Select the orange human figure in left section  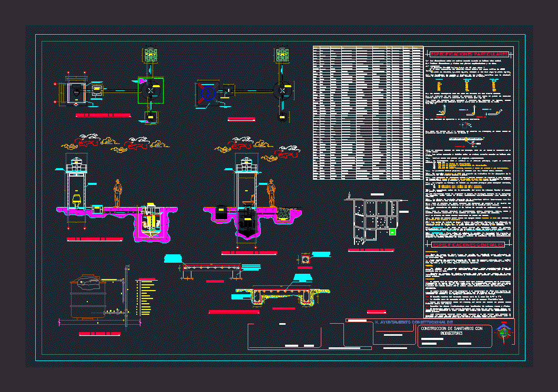click(x=117, y=193)
